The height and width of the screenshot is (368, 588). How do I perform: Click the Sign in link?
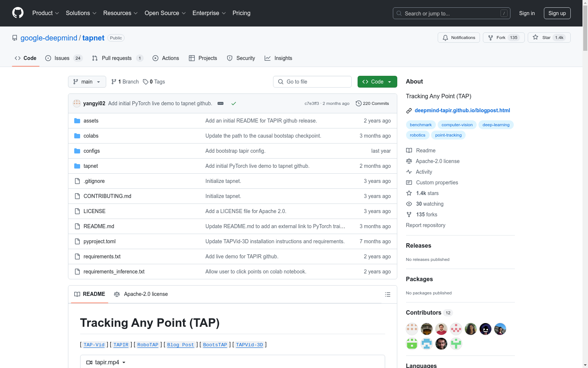[527, 13]
